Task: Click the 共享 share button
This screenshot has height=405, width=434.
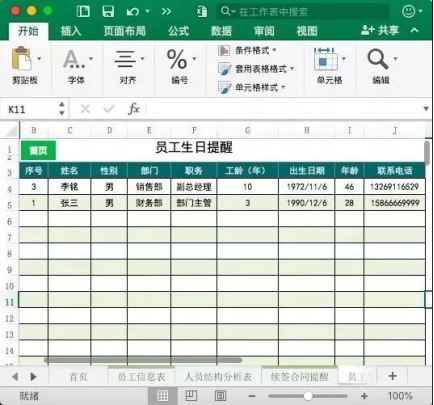Action: (380, 31)
